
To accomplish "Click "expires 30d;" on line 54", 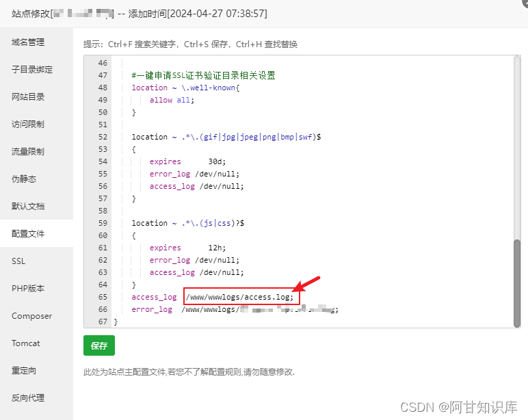I will 187,161.
